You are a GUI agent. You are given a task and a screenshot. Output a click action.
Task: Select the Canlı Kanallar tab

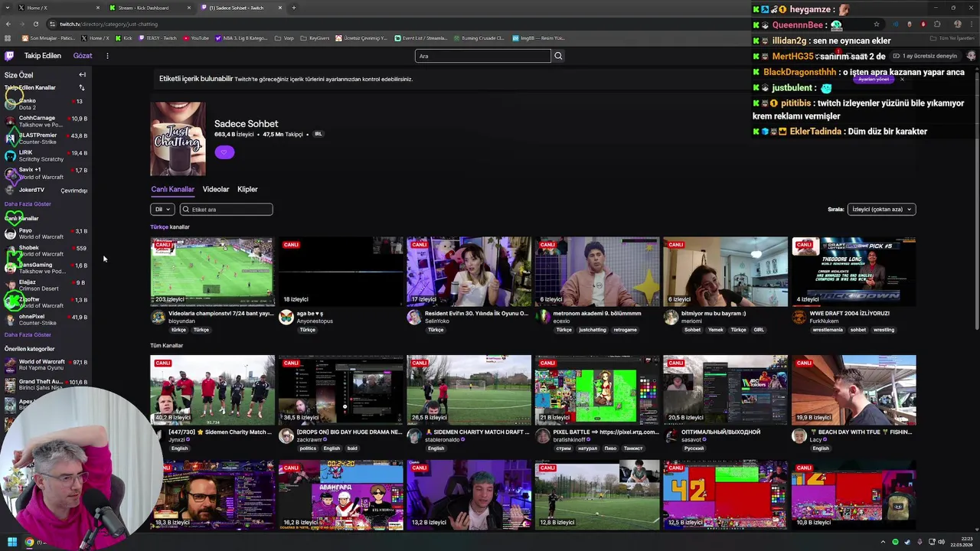tap(172, 189)
